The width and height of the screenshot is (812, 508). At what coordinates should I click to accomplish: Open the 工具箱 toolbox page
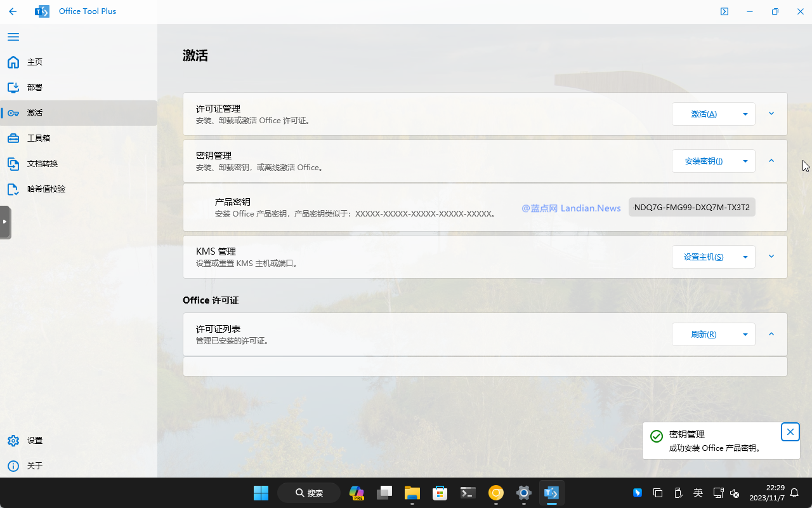[x=38, y=138]
